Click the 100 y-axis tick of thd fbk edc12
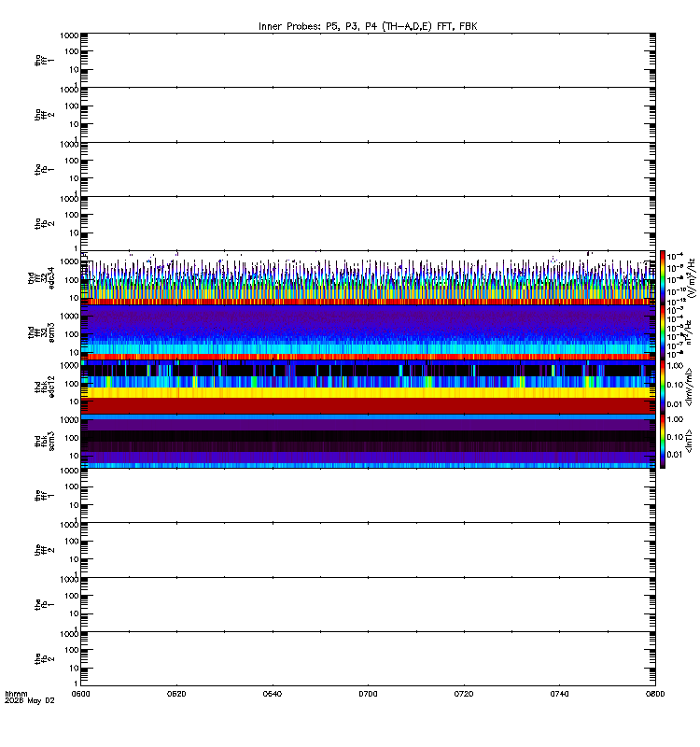The image size is (700, 747). [x=72, y=384]
